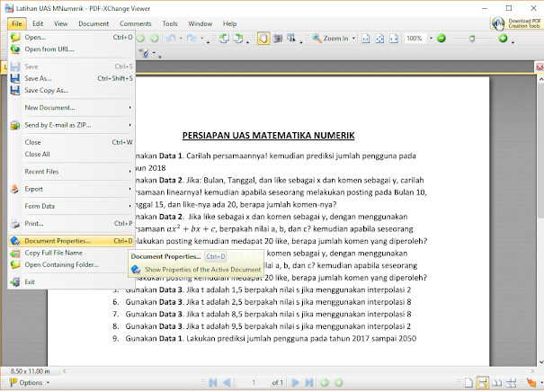Rotate page clockwise icon

pyautogui.click(x=238, y=38)
